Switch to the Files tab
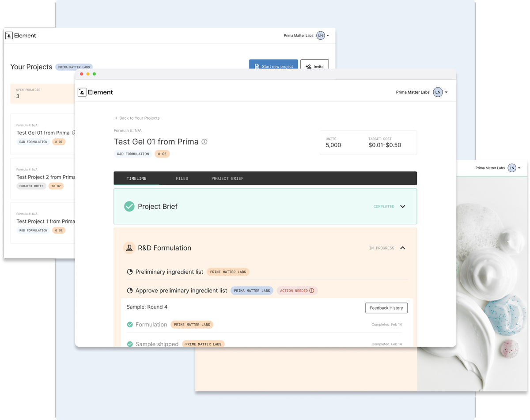 (x=182, y=178)
